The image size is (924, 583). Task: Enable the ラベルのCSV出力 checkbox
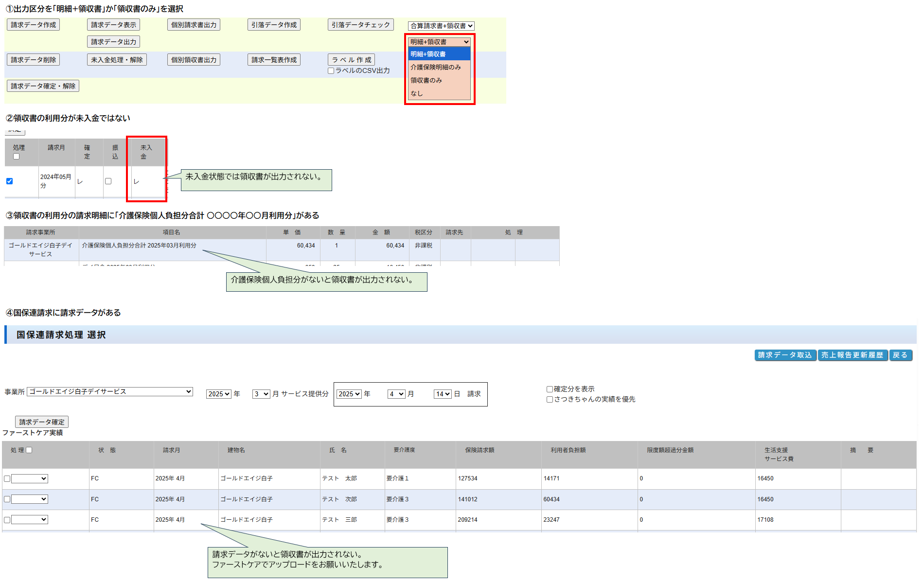click(x=331, y=71)
